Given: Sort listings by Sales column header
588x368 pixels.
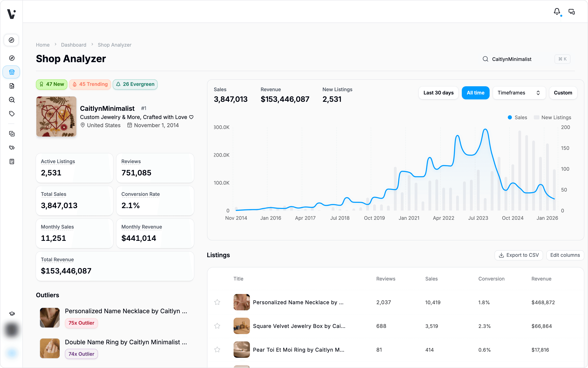Looking at the screenshot, I should click(x=431, y=279).
